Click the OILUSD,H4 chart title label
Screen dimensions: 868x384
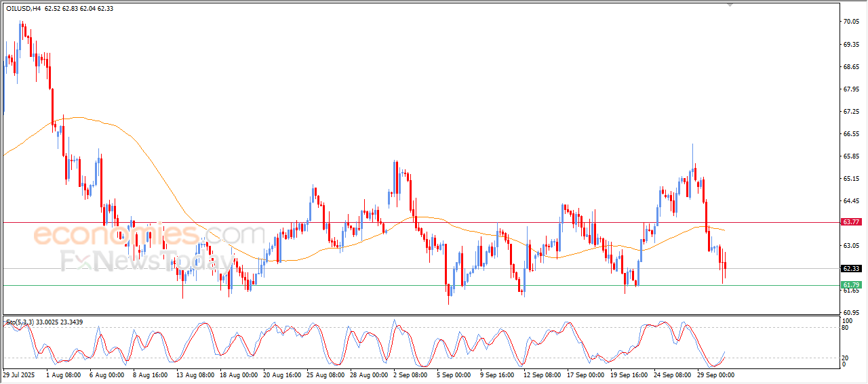(23, 9)
